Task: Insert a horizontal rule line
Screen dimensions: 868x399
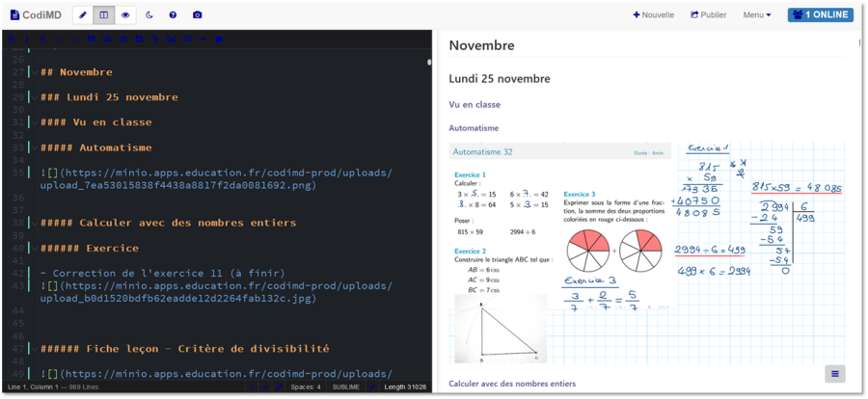Action: coord(203,40)
